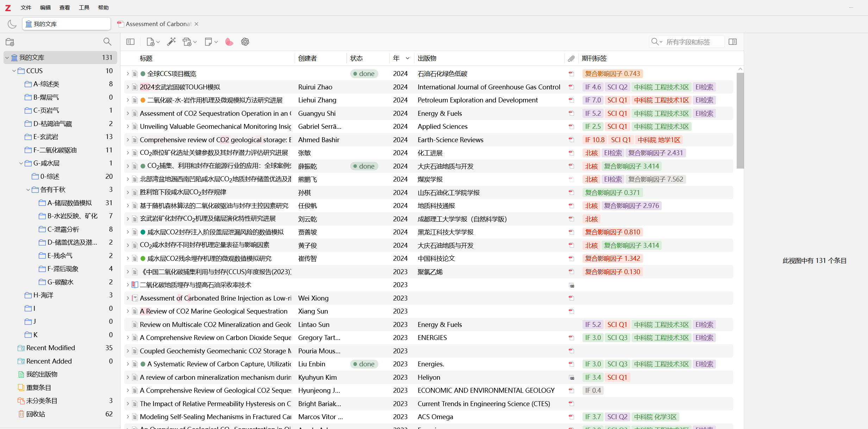The width and height of the screenshot is (868, 429).
Task: Click orange tag dot on 二氧化碳-水-岩 item
Action: coord(143,100)
